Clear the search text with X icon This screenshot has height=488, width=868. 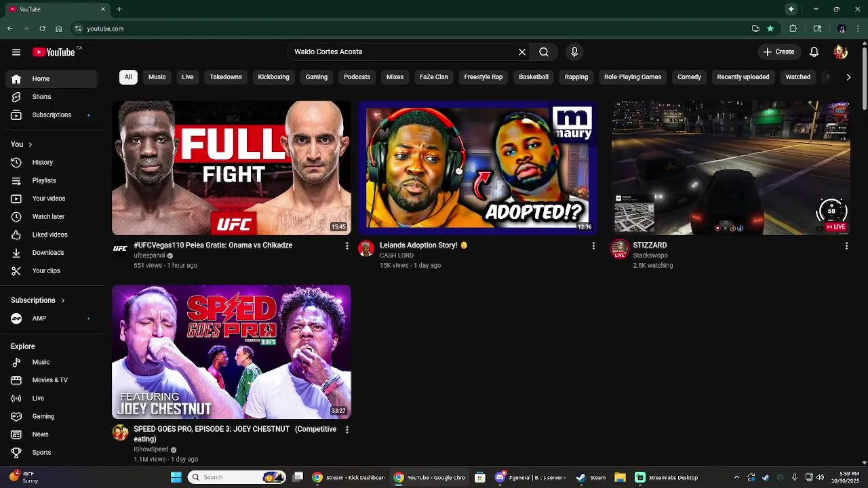(522, 52)
